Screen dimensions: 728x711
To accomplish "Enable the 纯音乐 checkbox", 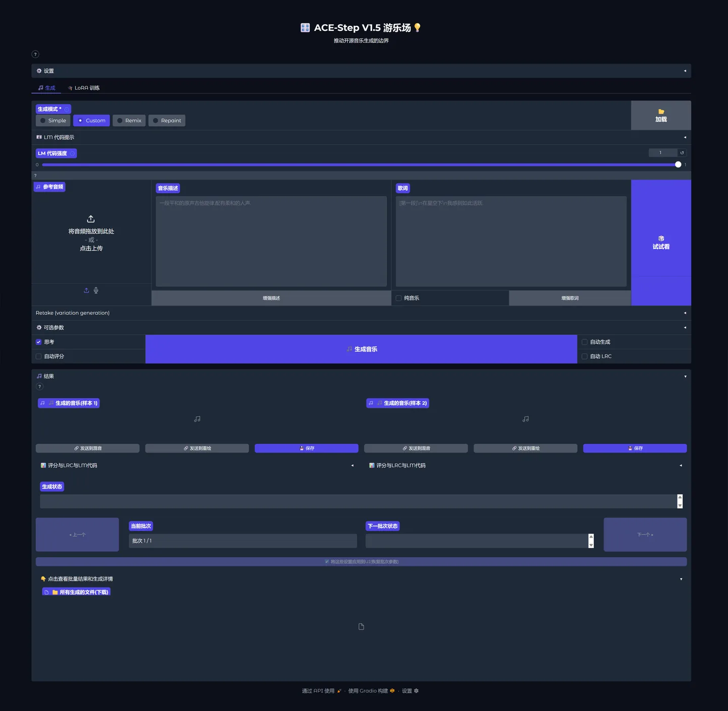I will tap(399, 298).
